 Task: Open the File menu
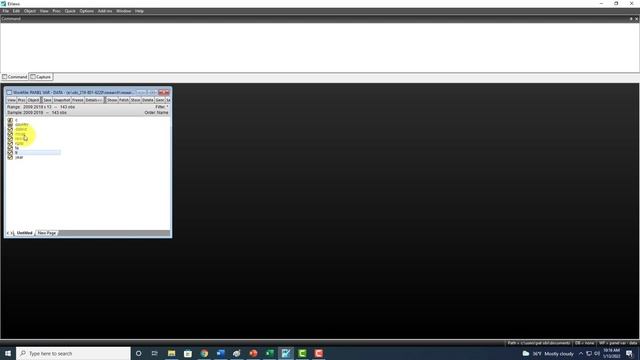pyautogui.click(x=6, y=11)
